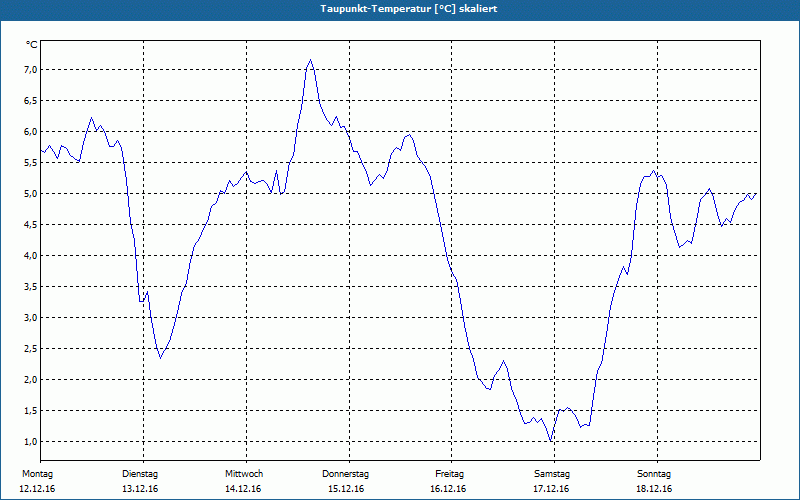Image resolution: width=800 pixels, height=500 pixels.
Task: Click the 18.12.16 date label
Action: click(x=655, y=489)
